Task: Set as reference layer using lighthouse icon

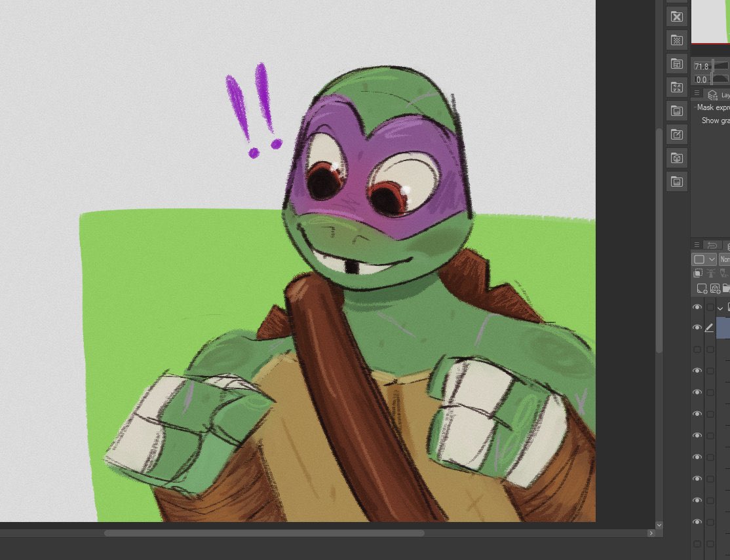Action: click(x=711, y=273)
